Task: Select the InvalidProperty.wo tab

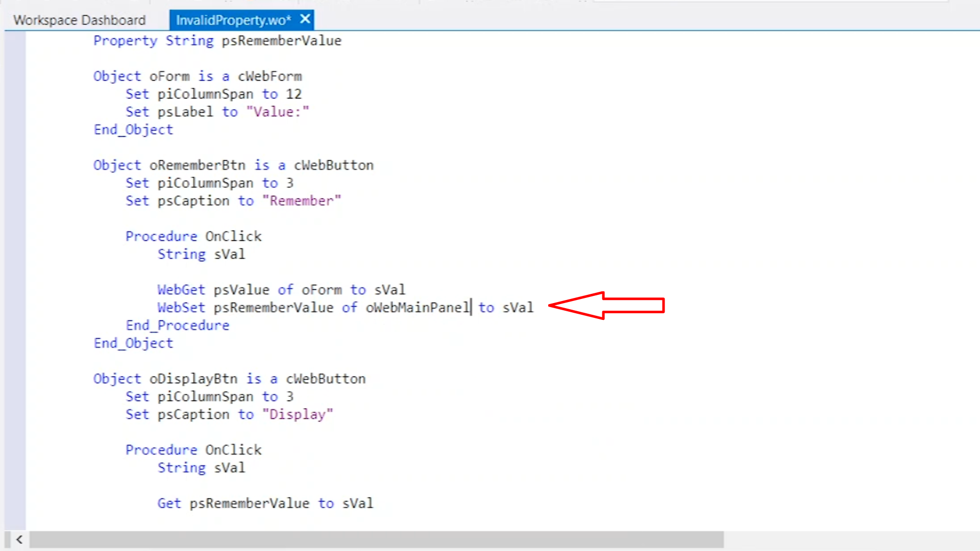Action: pyautogui.click(x=233, y=20)
